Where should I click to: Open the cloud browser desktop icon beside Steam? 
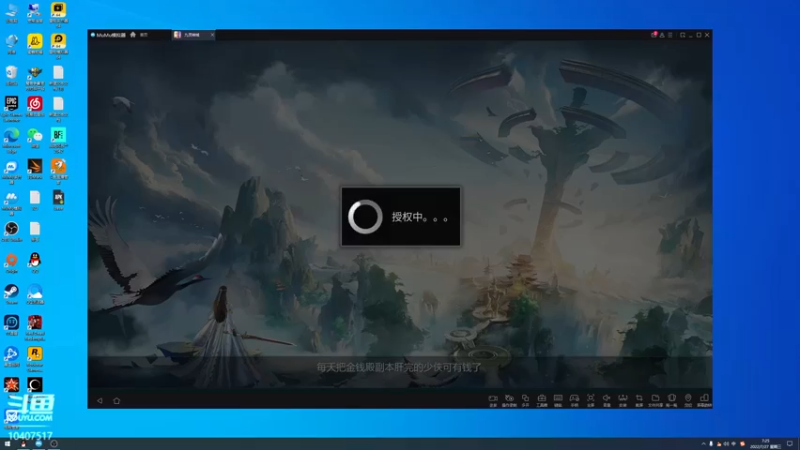point(35,294)
